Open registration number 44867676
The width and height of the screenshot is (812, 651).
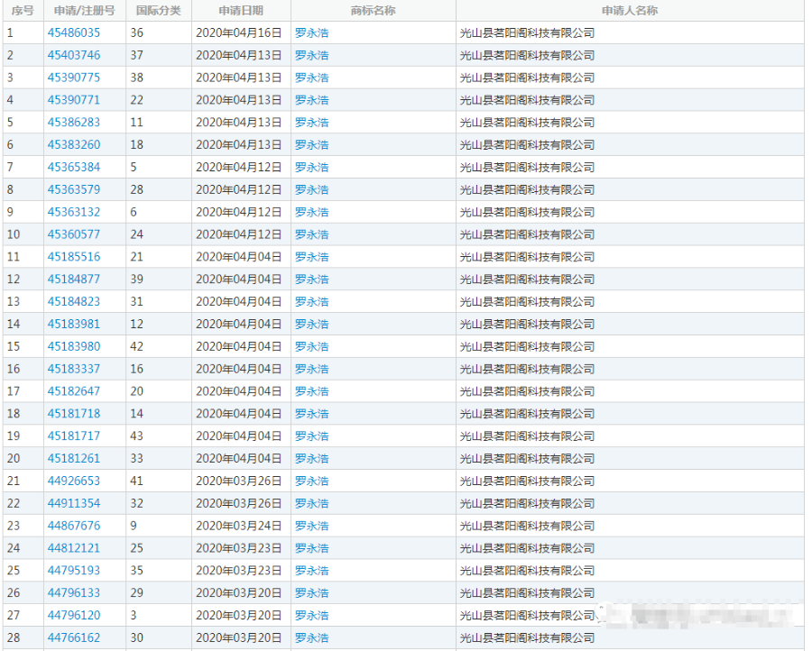click(x=74, y=526)
